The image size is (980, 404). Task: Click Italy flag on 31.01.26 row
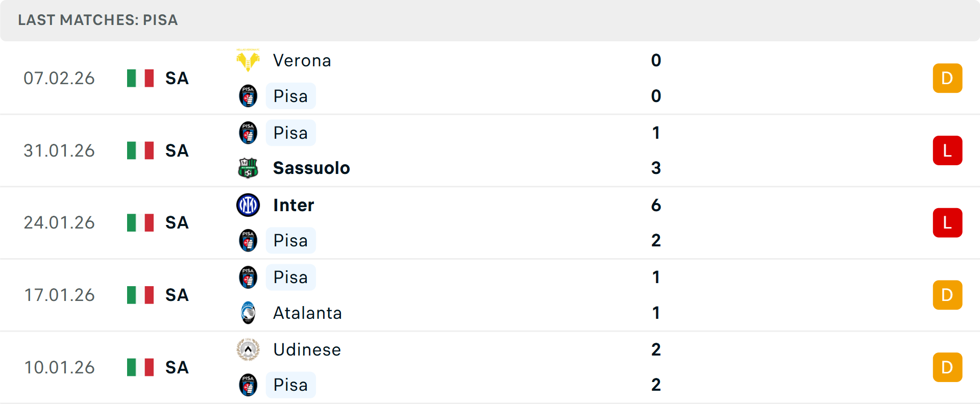click(140, 150)
